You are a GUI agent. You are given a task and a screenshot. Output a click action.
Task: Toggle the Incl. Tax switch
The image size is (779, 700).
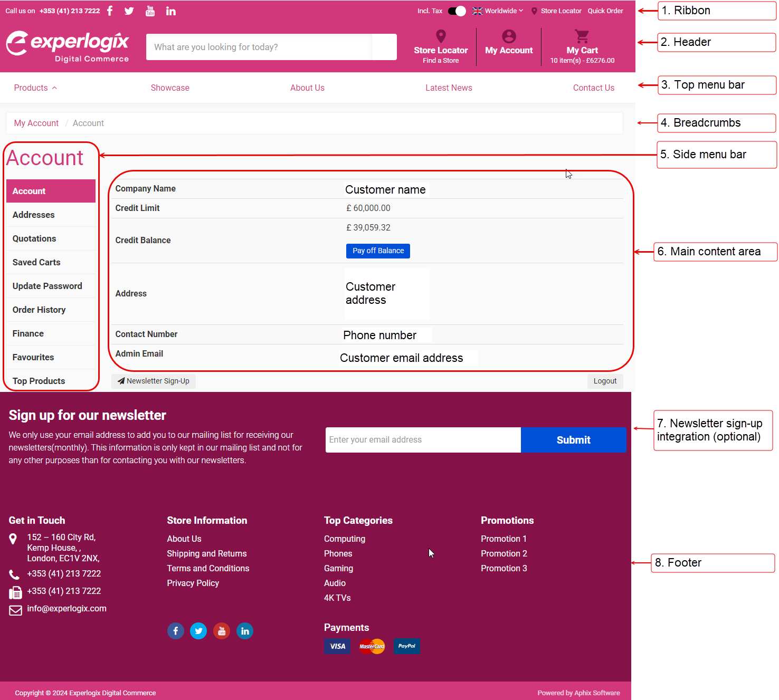[x=456, y=11]
